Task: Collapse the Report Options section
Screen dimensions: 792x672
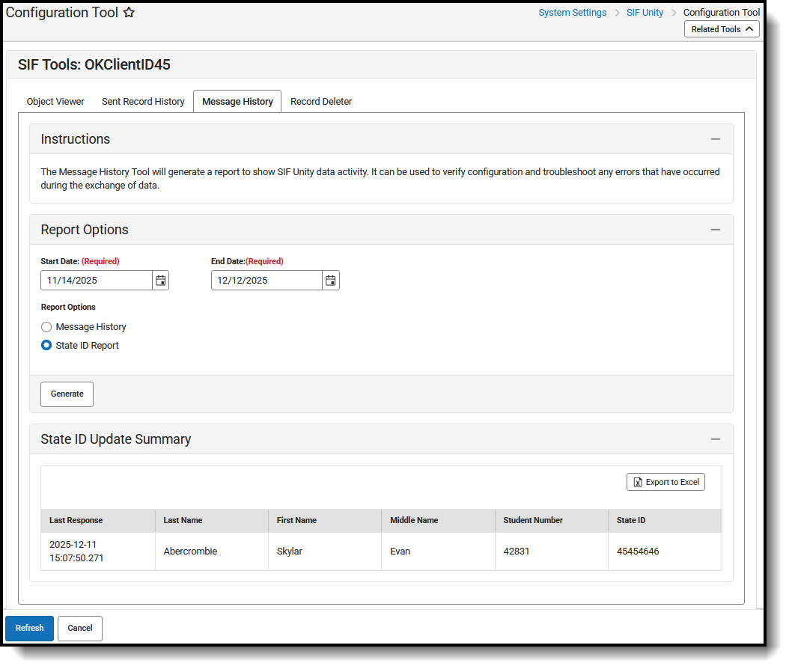Action: click(x=715, y=229)
